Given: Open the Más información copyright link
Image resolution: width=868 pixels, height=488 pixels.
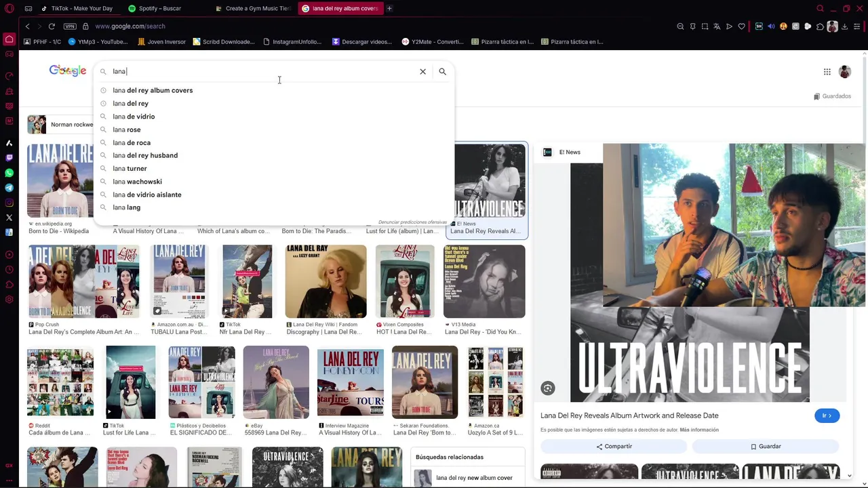Looking at the screenshot, I should pyautogui.click(x=699, y=430).
